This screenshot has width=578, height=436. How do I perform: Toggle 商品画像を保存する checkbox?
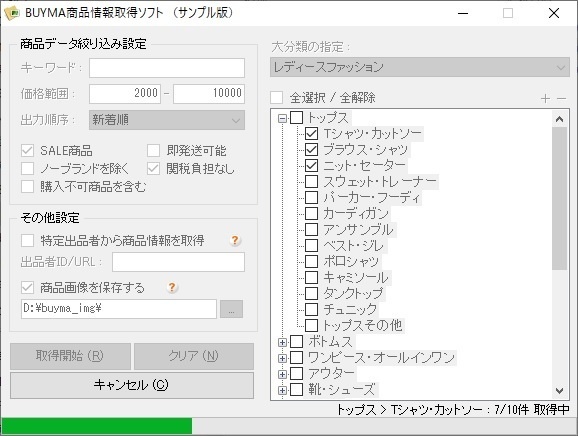[28, 287]
